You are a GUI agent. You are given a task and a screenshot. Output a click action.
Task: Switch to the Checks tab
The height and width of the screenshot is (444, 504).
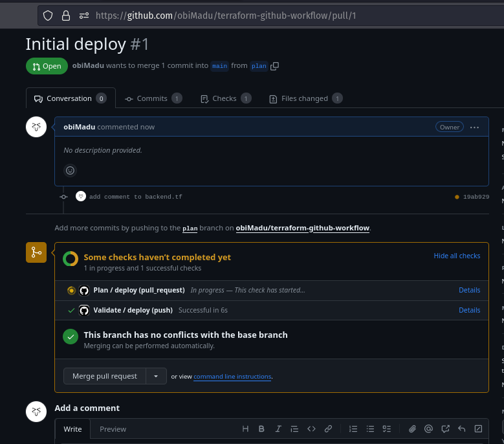pos(226,98)
